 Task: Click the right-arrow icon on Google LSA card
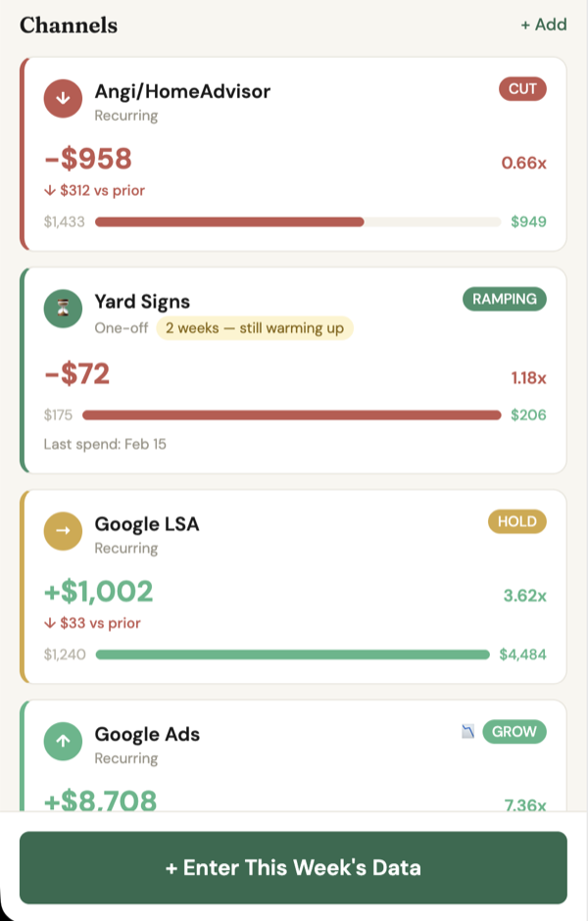click(x=63, y=531)
